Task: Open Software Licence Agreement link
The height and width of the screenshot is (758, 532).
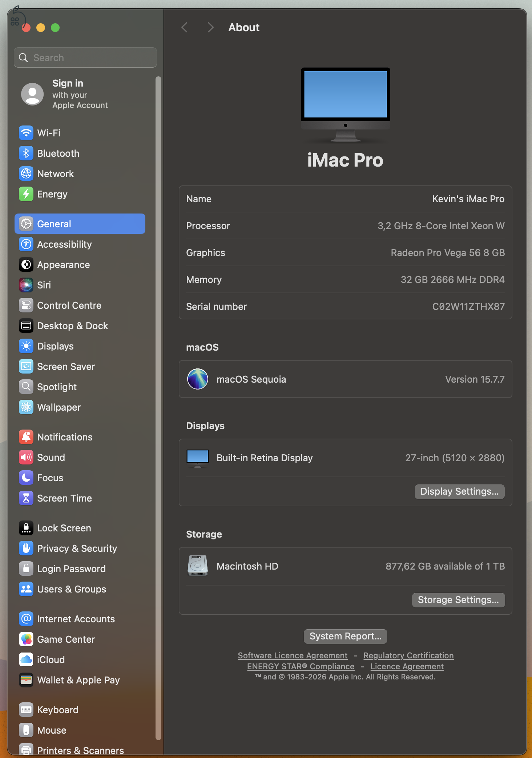Action: (x=293, y=655)
